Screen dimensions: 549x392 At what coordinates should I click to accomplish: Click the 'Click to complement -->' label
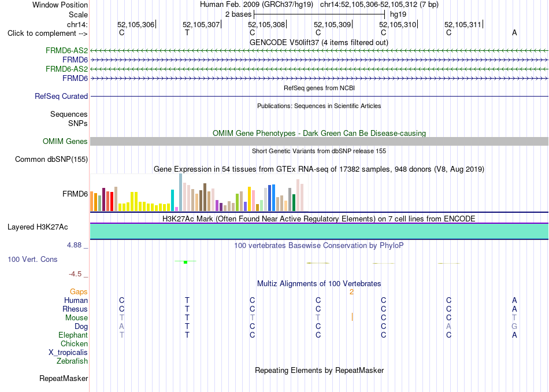(47, 34)
